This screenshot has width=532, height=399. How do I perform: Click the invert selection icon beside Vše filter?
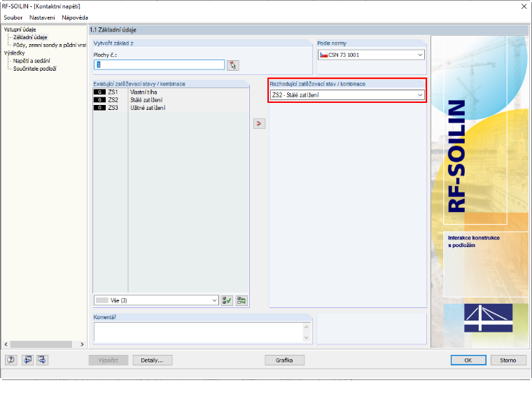(241, 300)
